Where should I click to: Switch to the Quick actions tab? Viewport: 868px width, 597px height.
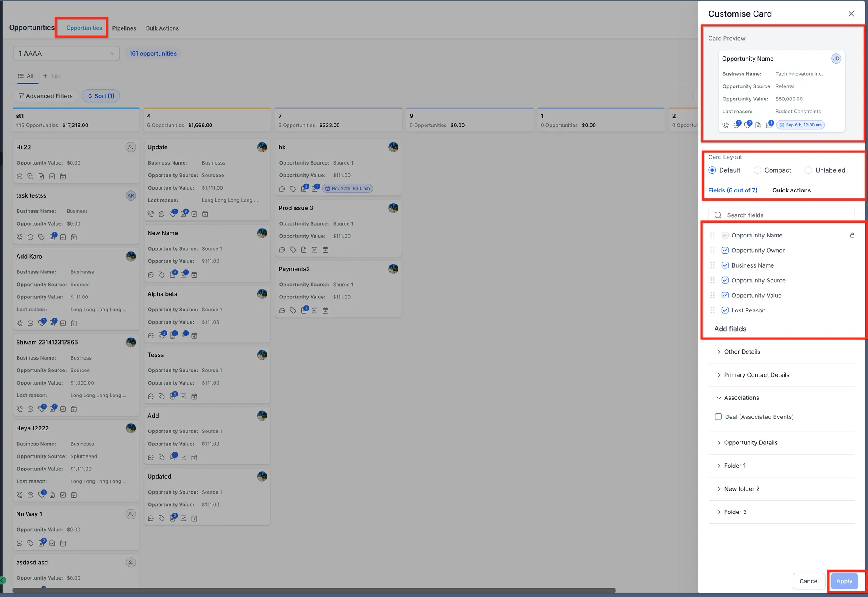click(791, 190)
